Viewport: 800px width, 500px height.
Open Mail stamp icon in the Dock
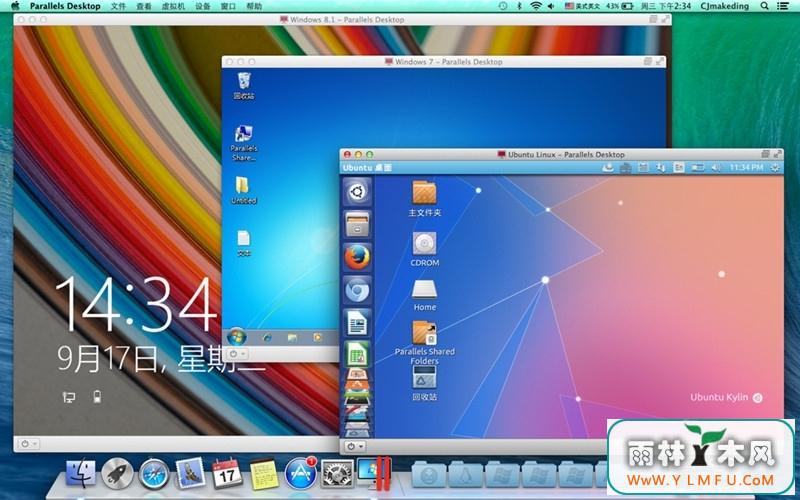click(x=190, y=472)
